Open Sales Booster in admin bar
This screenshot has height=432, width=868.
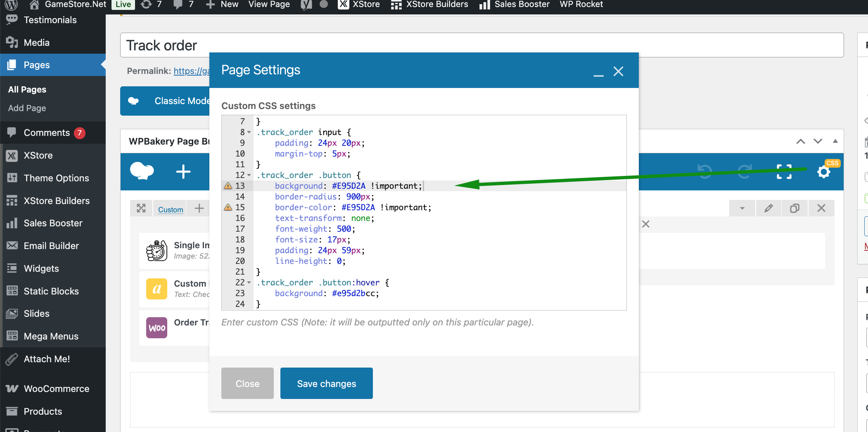click(x=515, y=5)
